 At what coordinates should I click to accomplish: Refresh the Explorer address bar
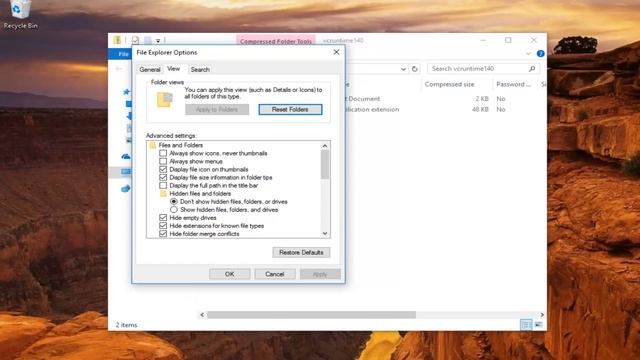[x=415, y=69]
